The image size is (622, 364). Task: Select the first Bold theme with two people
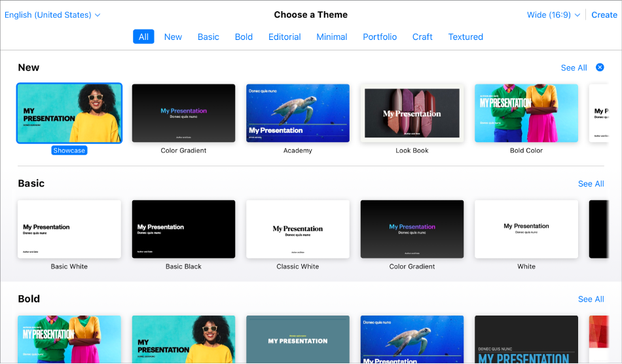[x=69, y=339]
